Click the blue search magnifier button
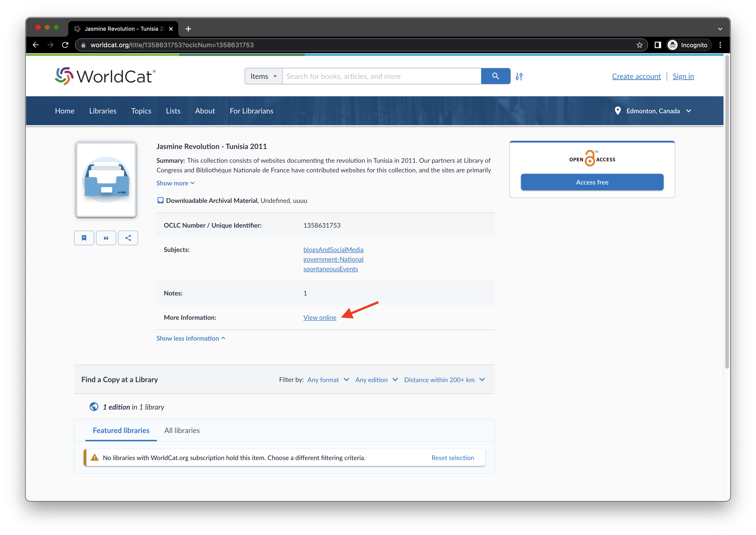Viewport: 756px width, 535px height. tap(495, 76)
